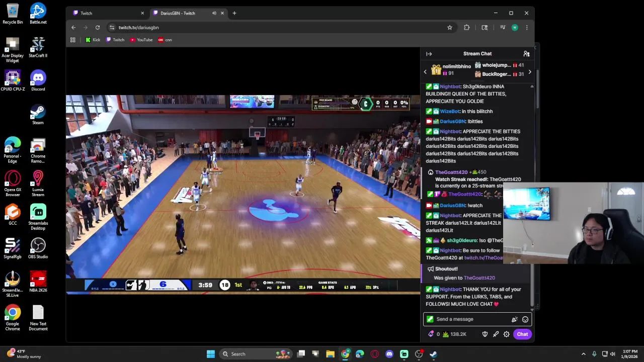Image resolution: width=644 pixels, height=362 pixels.
Task: Open Chrome three-dot menu
Action: click(527, 28)
